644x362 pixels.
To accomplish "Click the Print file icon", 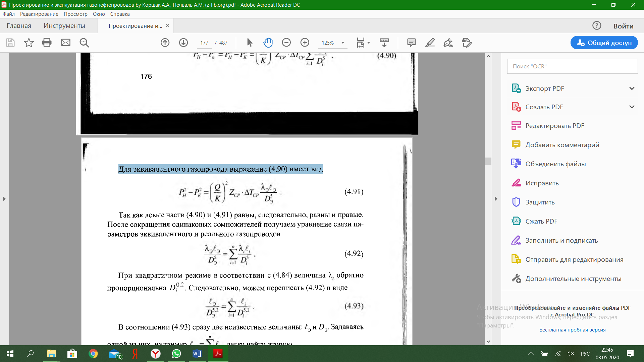I will (47, 43).
